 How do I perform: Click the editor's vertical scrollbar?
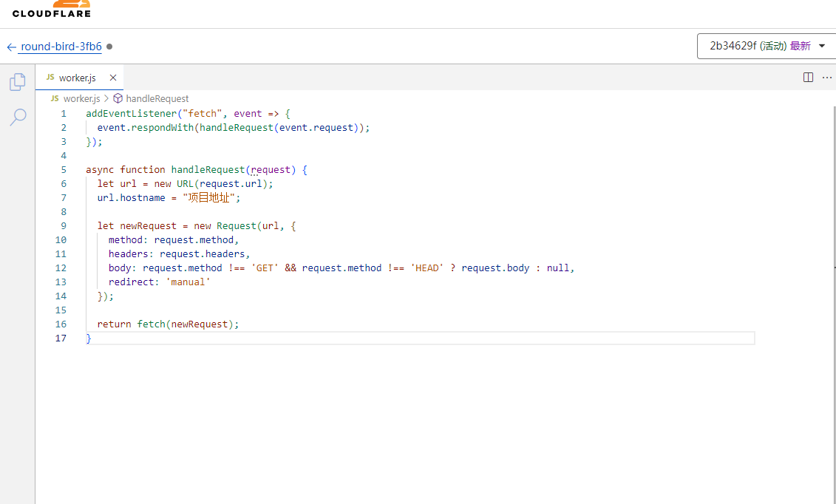(832, 222)
